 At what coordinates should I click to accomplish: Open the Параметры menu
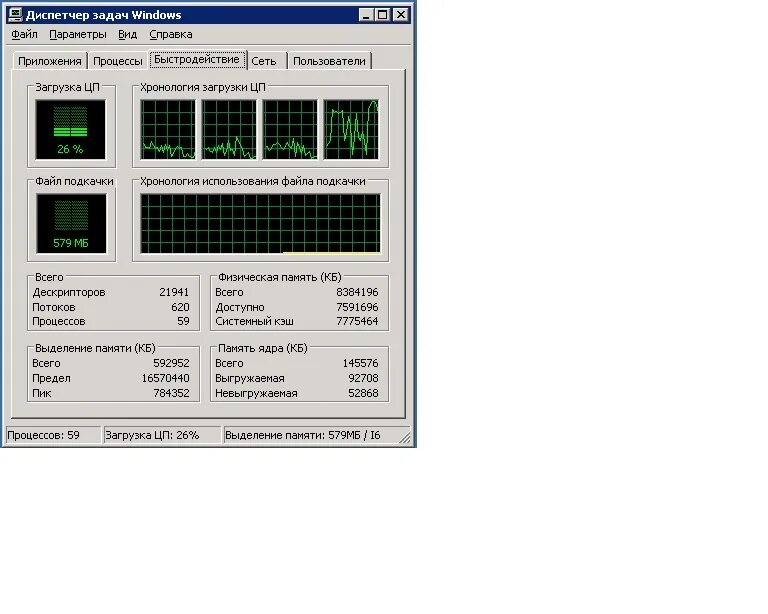pos(77,34)
